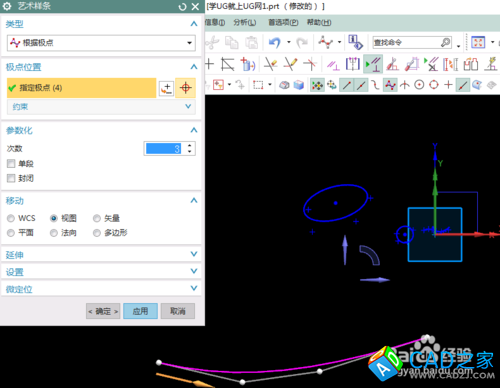
Task: Click the red crosshair point icon
Action: click(x=185, y=88)
